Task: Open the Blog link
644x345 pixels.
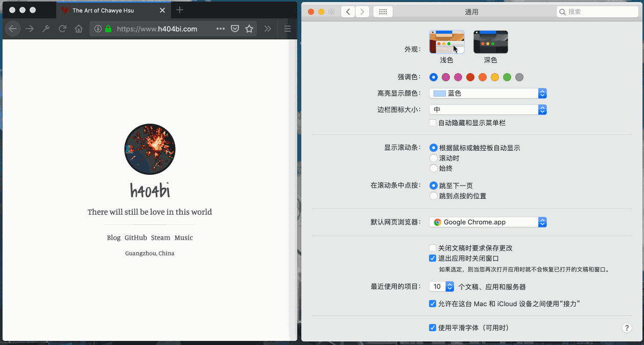Action: point(113,238)
